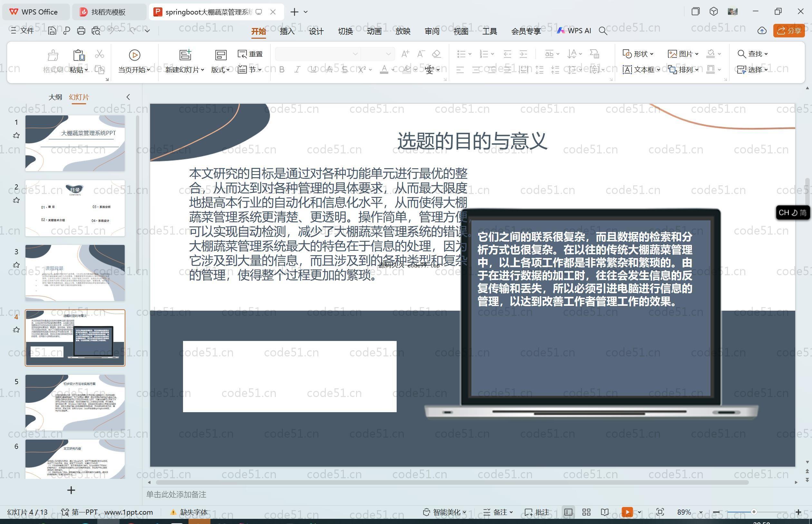
Task: Click the save icon in quick toolbar
Action: 52,31
